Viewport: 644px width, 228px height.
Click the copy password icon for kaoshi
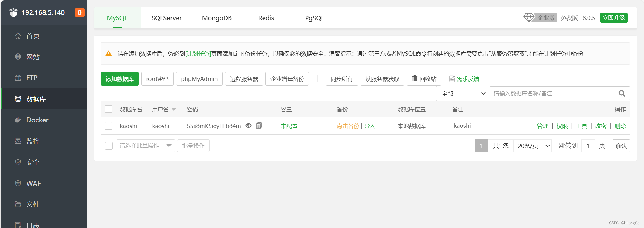pos(259,126)
